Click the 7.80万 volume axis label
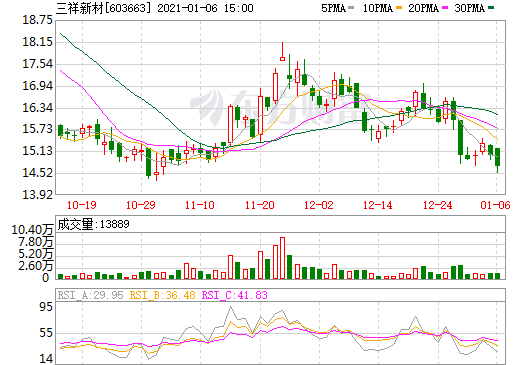Viewport: 520px width, 365px height. 36,242
